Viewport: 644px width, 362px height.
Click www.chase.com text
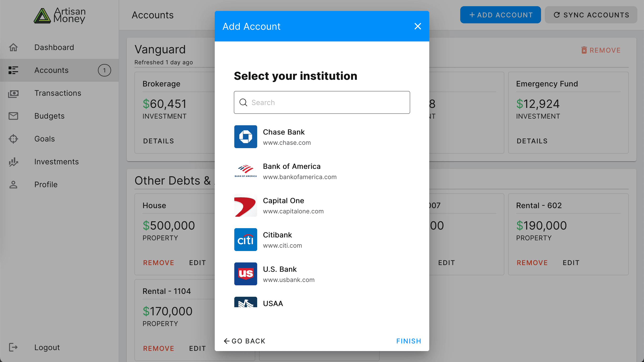click(x=287, y=143)
